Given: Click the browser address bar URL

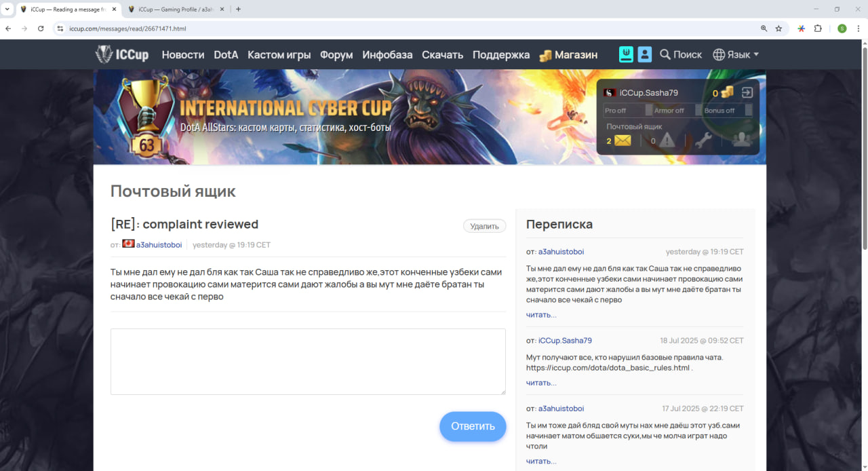Looking at the screenshot, I should point(127,29).
